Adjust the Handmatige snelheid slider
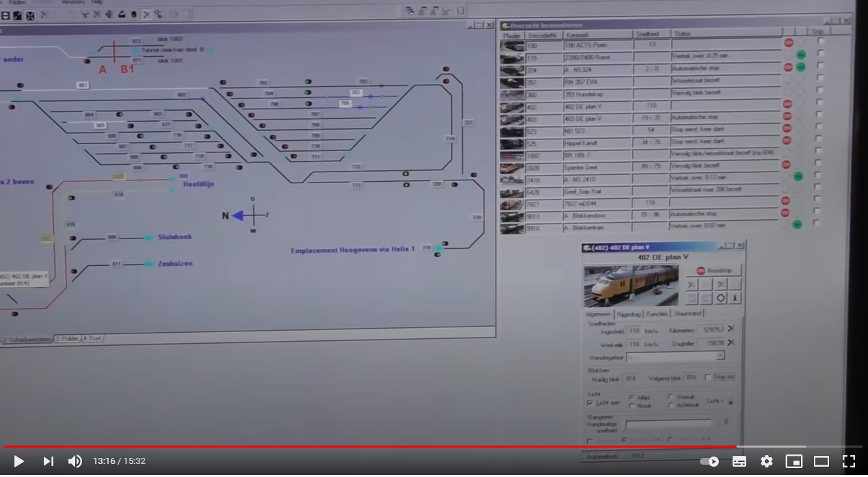The width and height of the screenshot is (868, 477). tap(669, 424)
